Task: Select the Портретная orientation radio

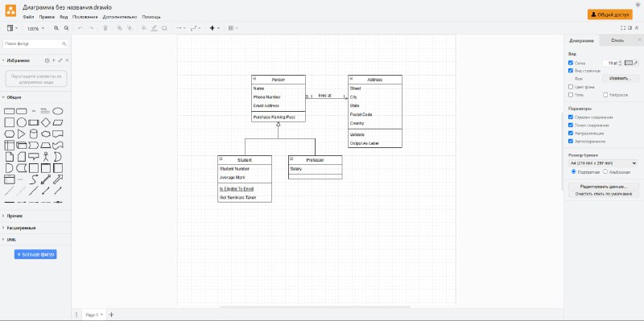Action: pyautogui.click(x=574, y=171)
